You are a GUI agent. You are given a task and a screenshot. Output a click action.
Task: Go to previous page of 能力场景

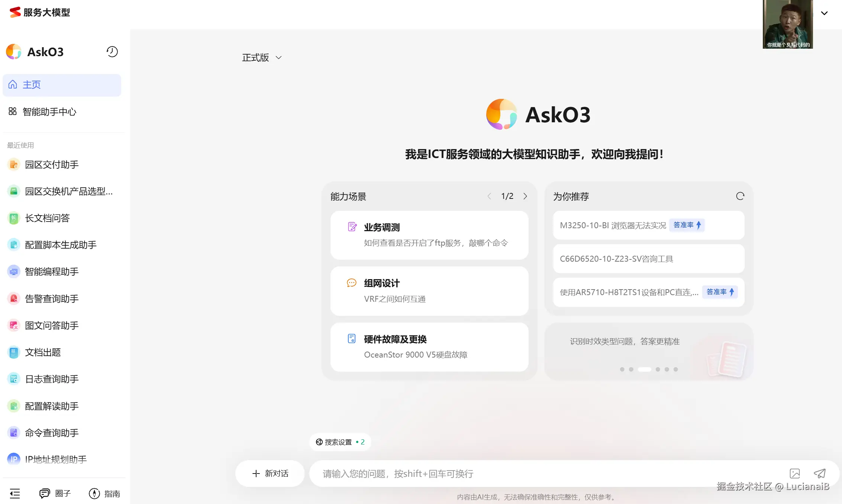(x=489, y=196)
